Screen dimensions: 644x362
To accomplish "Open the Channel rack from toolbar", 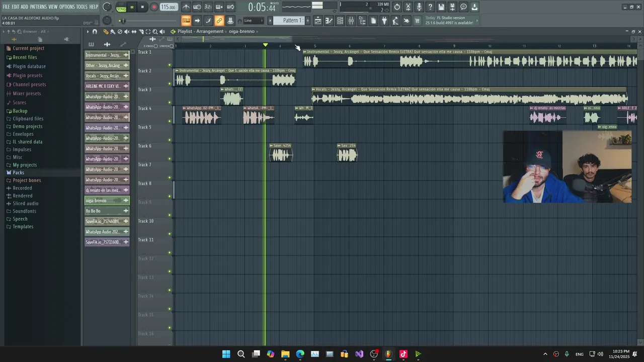I will click(x=340, y=21).
